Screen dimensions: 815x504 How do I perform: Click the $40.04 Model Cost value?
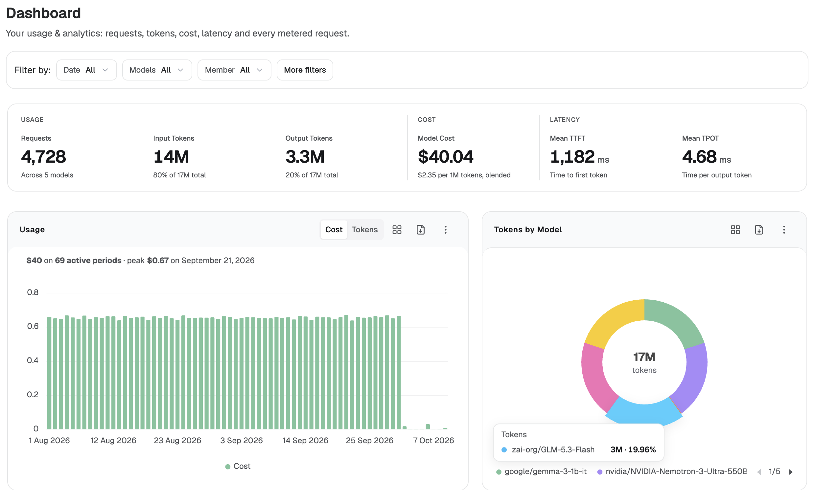point(445,157)
